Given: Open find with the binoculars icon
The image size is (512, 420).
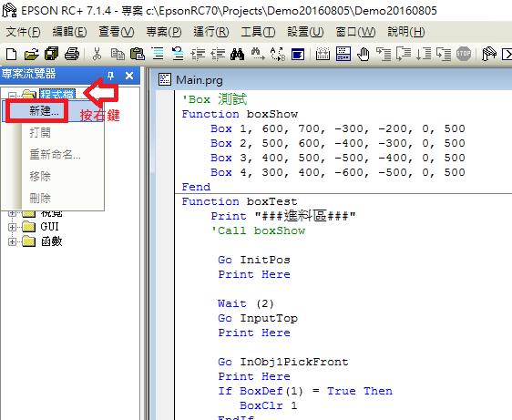Looking at the screenshot, I should (237, 54).
